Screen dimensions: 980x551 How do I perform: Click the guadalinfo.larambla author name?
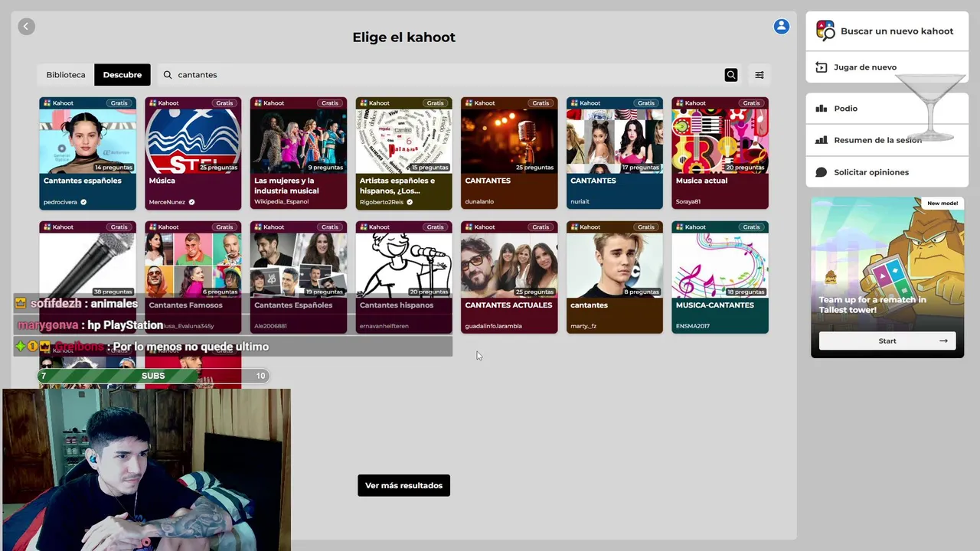pos(493,326)
